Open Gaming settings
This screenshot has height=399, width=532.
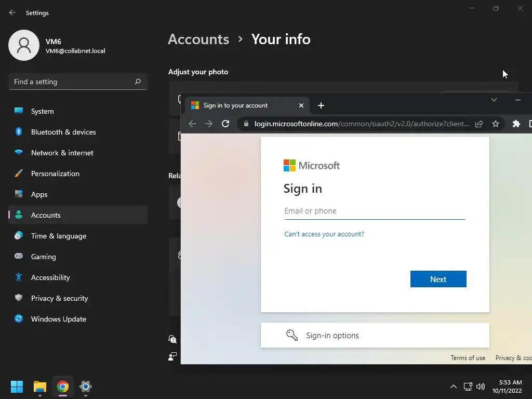[x=78, y=257]
